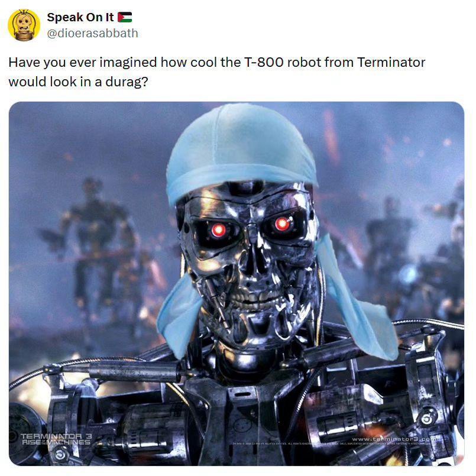This screenshot has height=476, width=476.
Task: Click the Terminator 3 Rise of the Machines logo
Action: [x=56, y=439]
